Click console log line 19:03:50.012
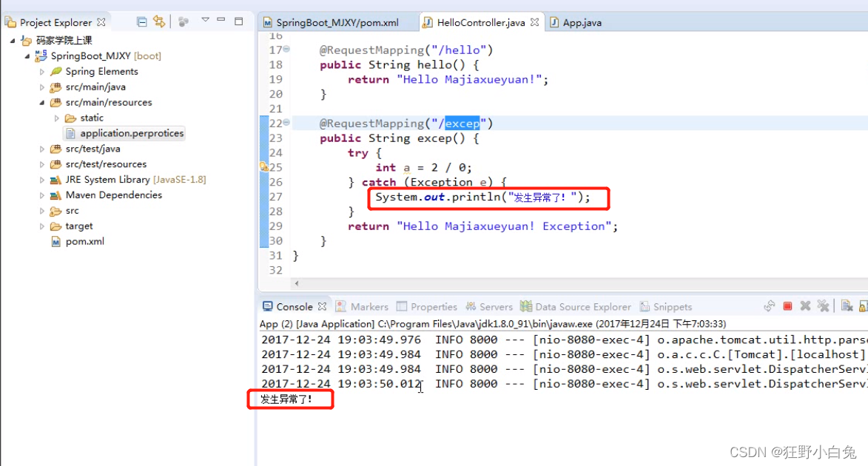The image size is (868, 466). 565,384
